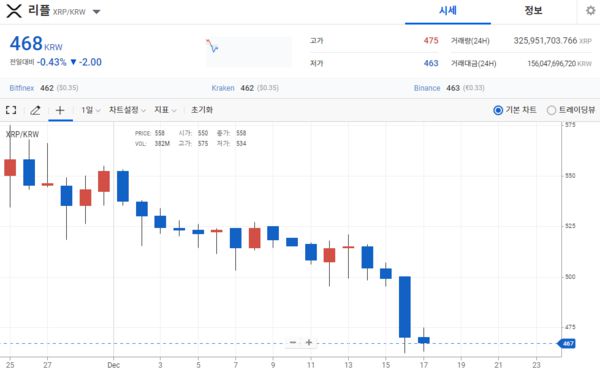The width and height of the screenshot is (600, 372).
Task: Switch to the 시세 tab
Action: pos(448,11)
